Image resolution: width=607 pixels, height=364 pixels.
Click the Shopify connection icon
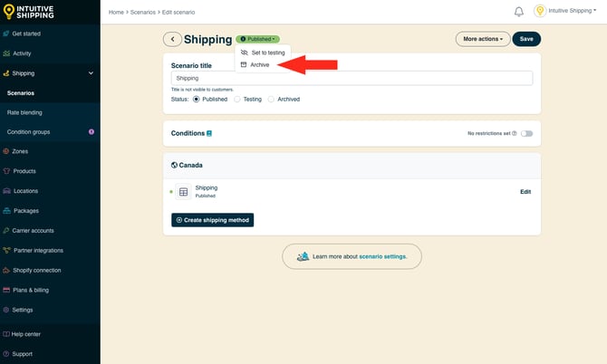coord(6,270)
